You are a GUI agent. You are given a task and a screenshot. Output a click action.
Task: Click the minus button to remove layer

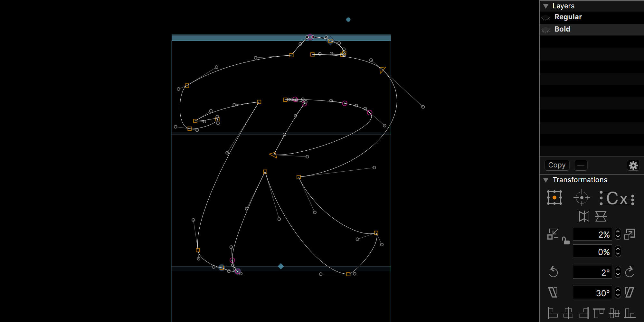click(581, 165)
